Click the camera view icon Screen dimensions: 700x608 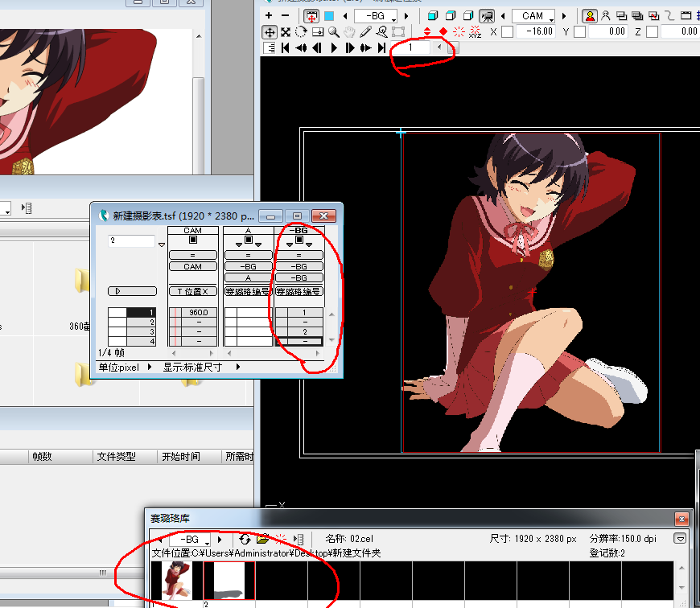[x=487, y=16]
